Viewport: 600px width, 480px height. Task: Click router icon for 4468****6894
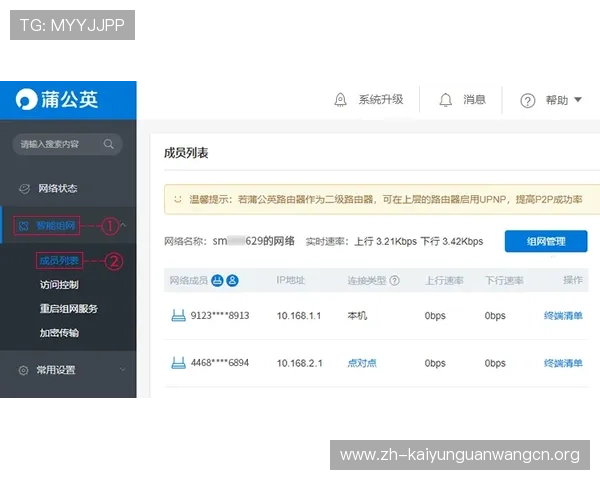point(178,362)
